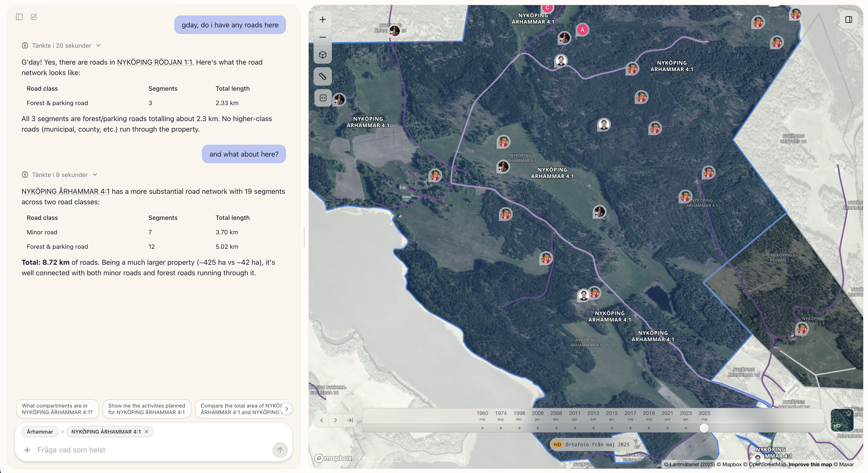Open the HD map layer thumbnail
This screenshot has height=473, width=868.
tap(842, 420)
